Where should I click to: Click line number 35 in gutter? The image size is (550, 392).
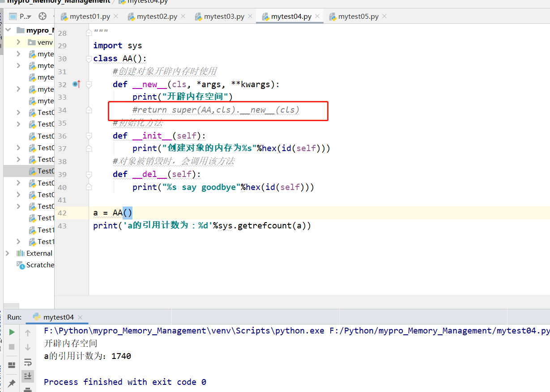[x=62, y=123]
